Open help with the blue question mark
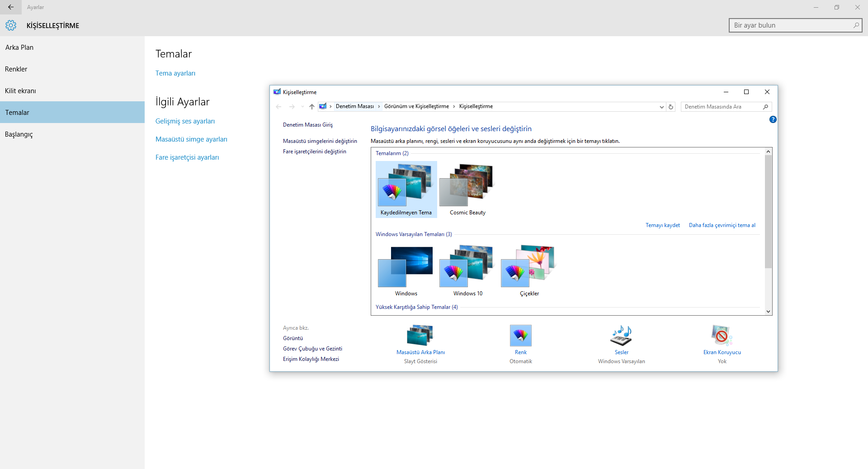The width and height of the screenshot is (868, 469). [x=773, y=119]
